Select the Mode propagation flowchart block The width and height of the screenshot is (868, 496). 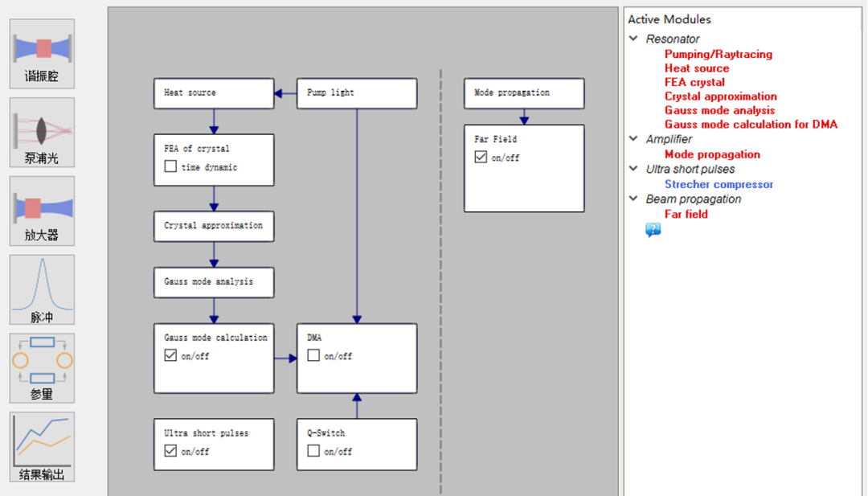[x=524, y=93]
